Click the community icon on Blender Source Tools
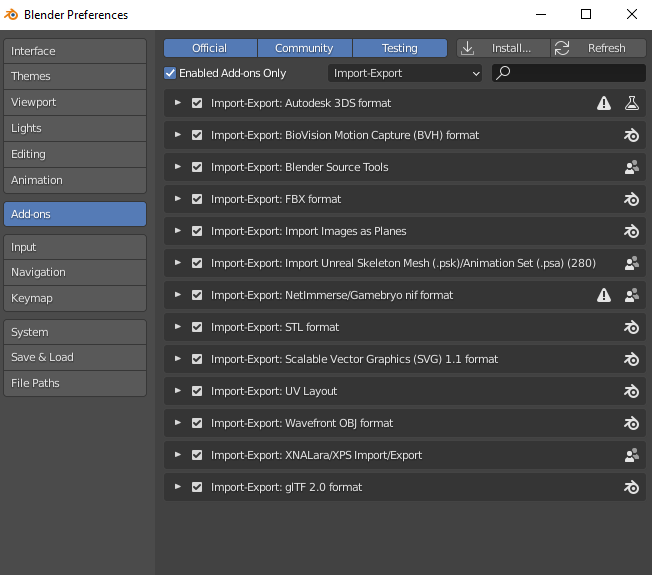This screenshot has width=652, height=575. 631,167
